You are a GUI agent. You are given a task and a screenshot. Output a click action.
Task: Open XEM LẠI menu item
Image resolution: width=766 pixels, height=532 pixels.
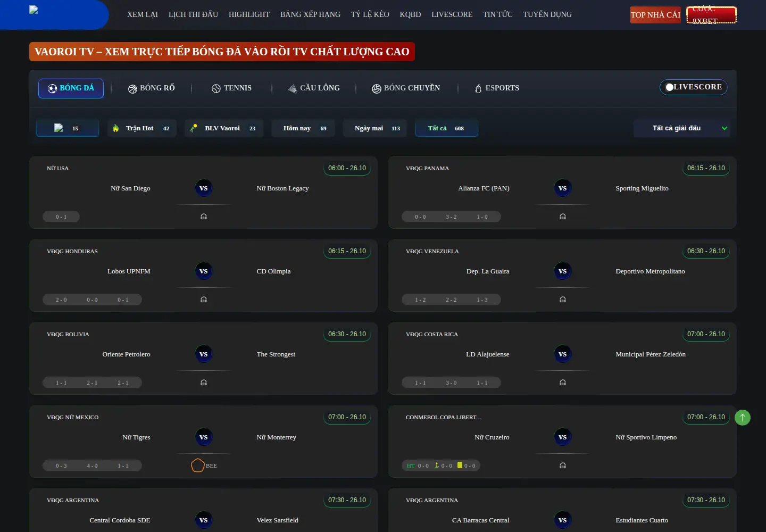(x=143, y=15)
